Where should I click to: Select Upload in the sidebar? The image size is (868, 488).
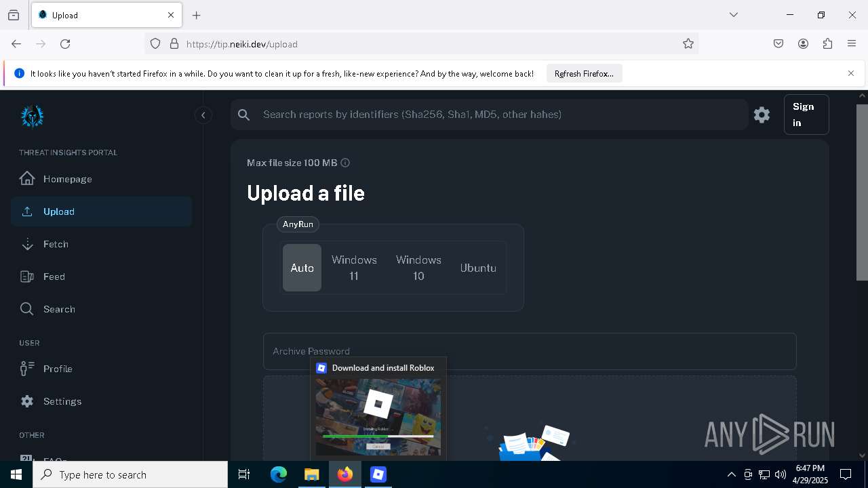point(102,211)
